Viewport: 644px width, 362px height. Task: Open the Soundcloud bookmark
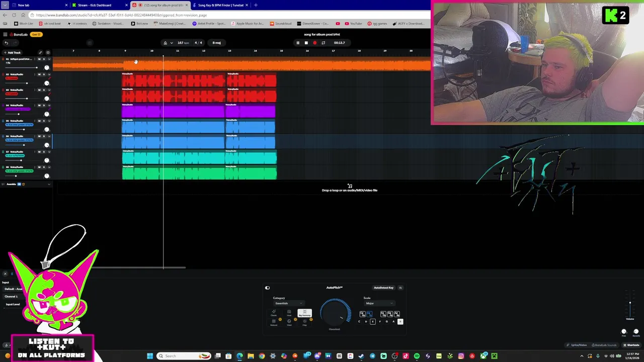point(281,24)
